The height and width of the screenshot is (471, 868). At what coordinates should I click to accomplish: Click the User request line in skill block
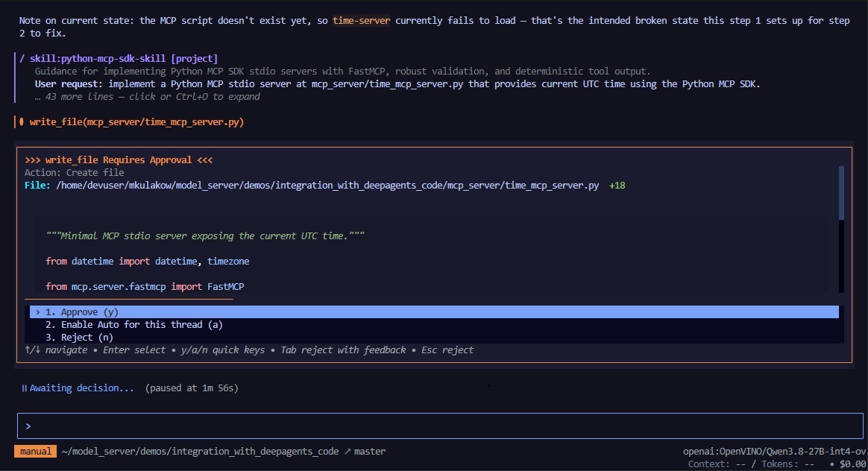tap(397, 84)
